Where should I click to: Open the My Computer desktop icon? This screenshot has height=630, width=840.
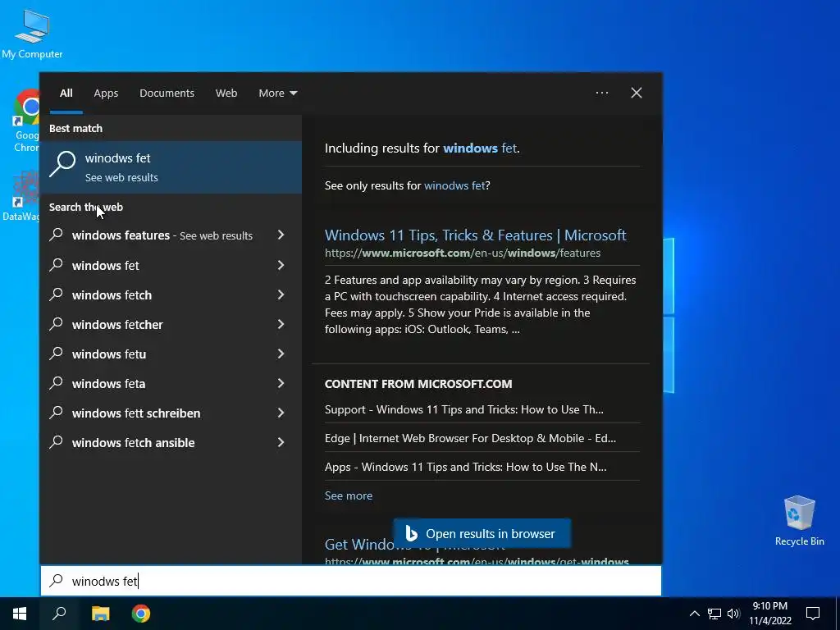tap(32, 34)
